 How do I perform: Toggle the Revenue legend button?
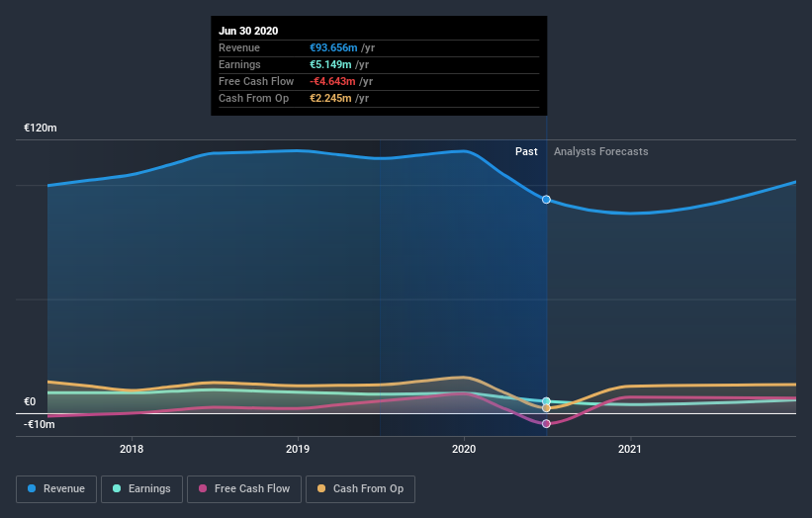[56, 489]
